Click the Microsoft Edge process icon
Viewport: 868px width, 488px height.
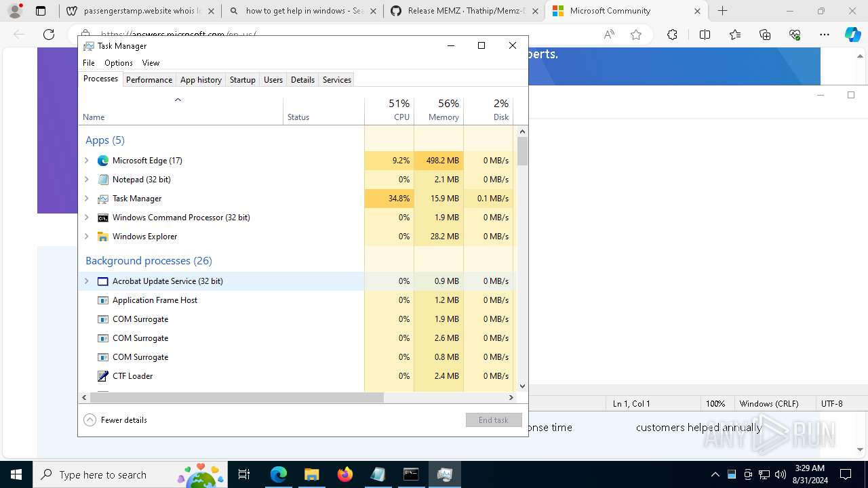coord(103,161)
